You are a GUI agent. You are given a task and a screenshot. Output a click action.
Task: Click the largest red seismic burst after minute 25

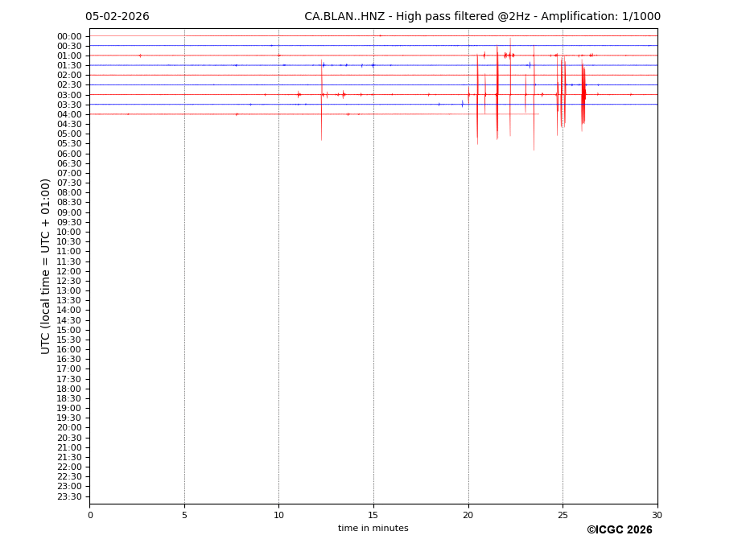point(583,95)
